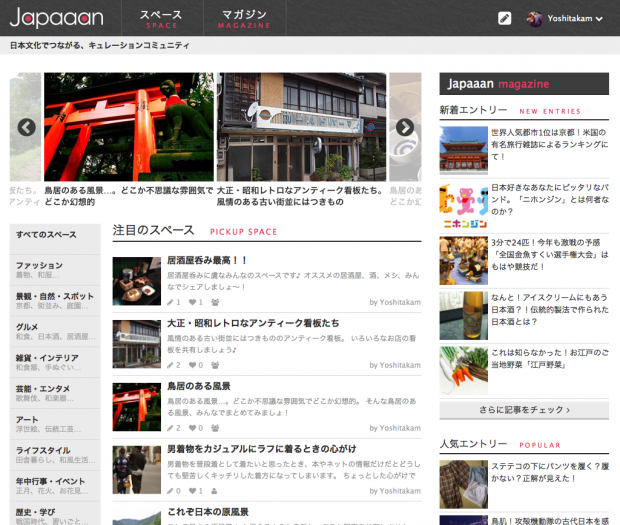Click pencil icon on 男着物 row
Screen dimensions: 620x525
tap(170, 491)
